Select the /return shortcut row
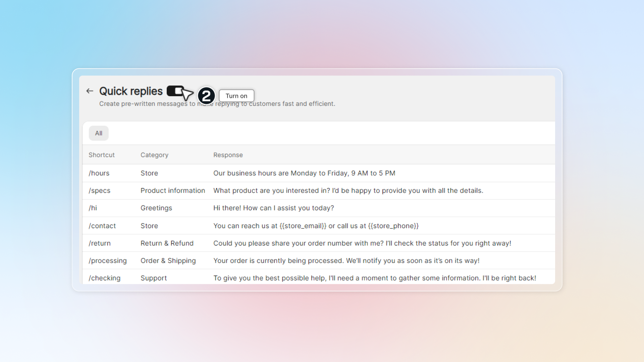This screenshot has width=644, height=362. [100, 243]
